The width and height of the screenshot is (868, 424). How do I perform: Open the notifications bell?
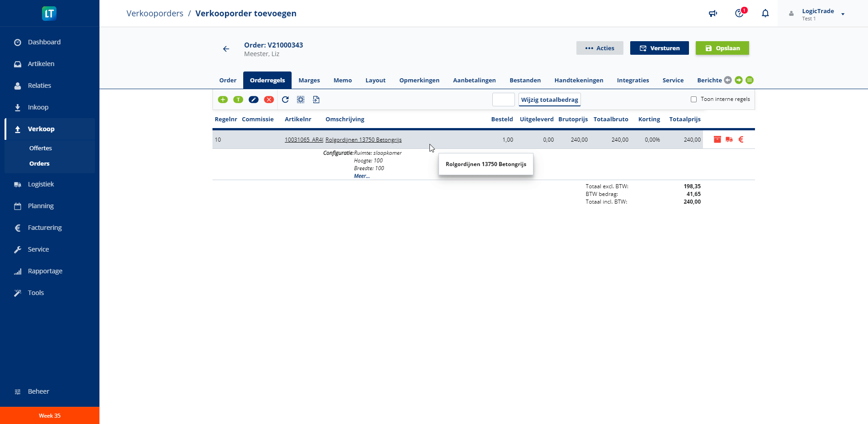pyautogui.click(x=765, y=14)
